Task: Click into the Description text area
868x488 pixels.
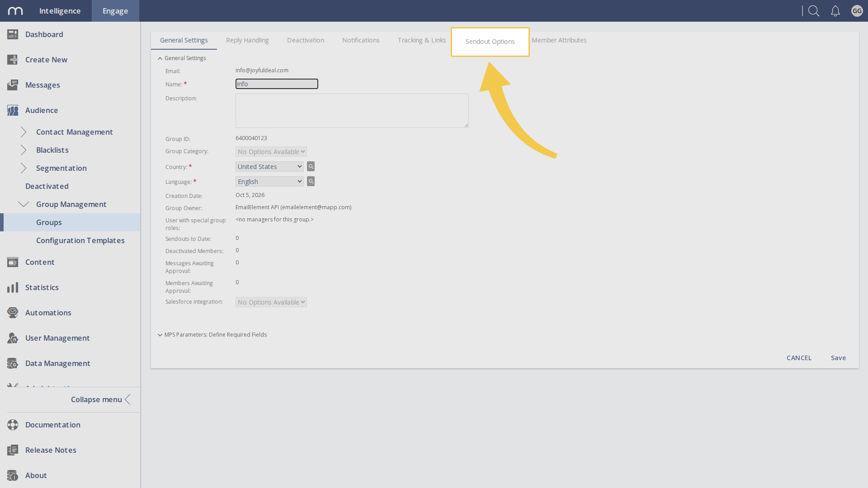Action: click(352, 111)
